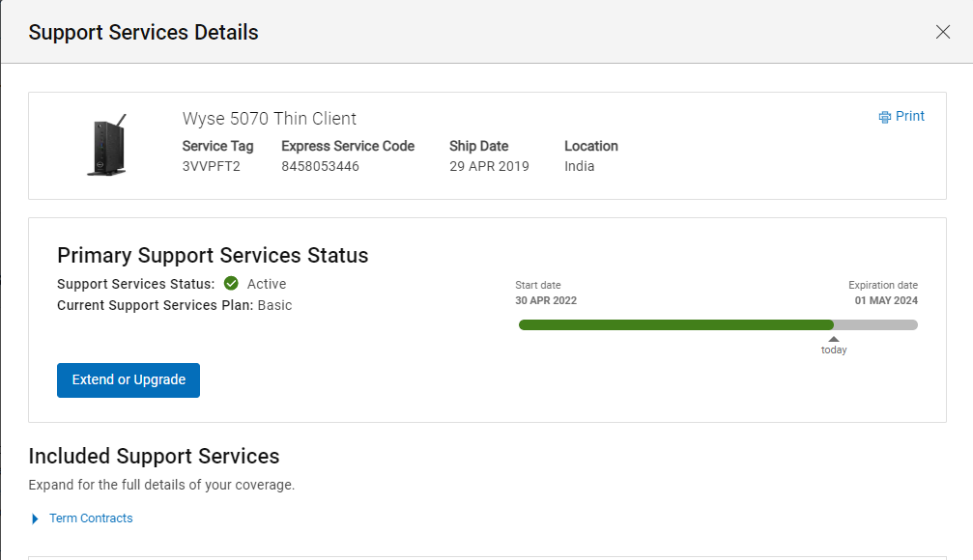The width and height of the screenshot is (973, 560).
Task: Click the Expiration date 01 MAY 2024
Action: [886, 300]
